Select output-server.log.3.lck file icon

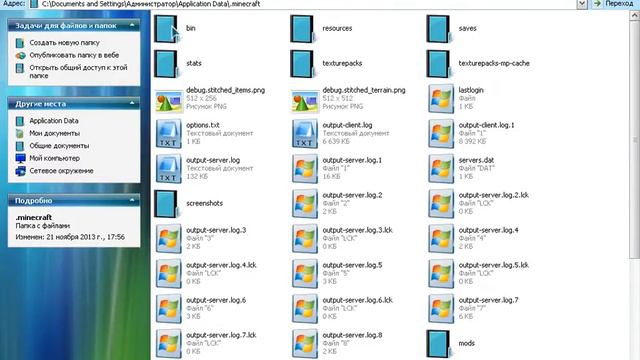point(305,239)
